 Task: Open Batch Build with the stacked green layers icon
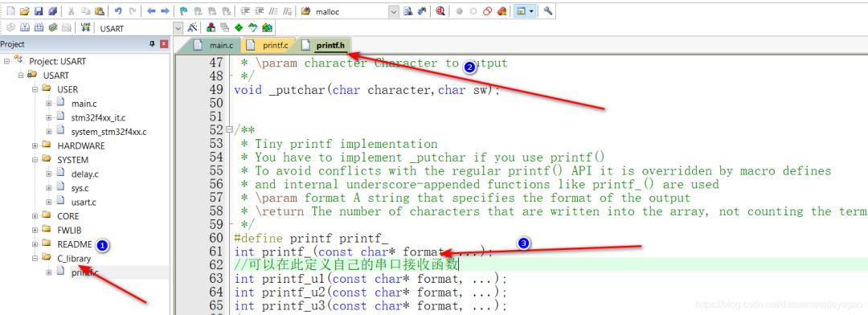tap(52, 27)
